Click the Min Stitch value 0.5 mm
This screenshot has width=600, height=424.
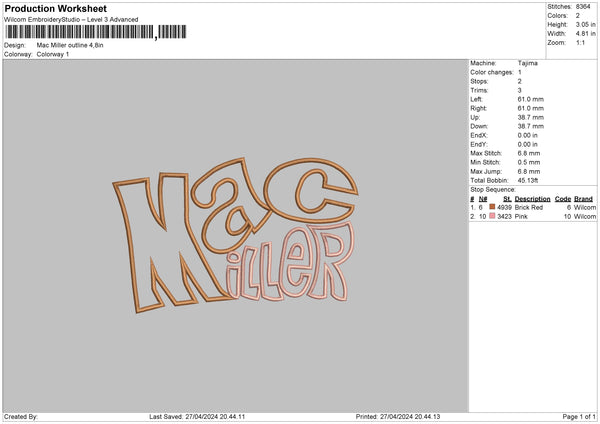529,162
